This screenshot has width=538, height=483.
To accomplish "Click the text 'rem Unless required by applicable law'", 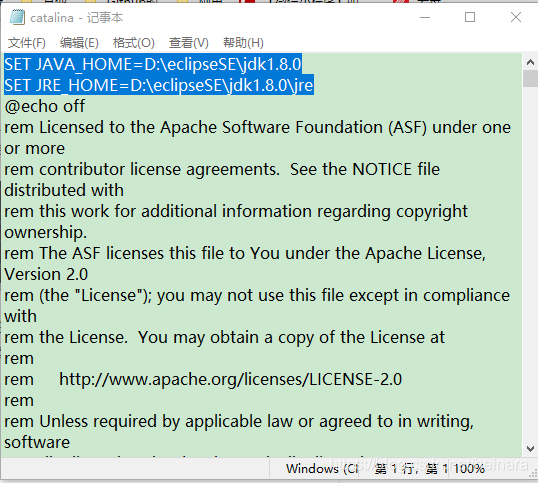I will coord(148,422).
